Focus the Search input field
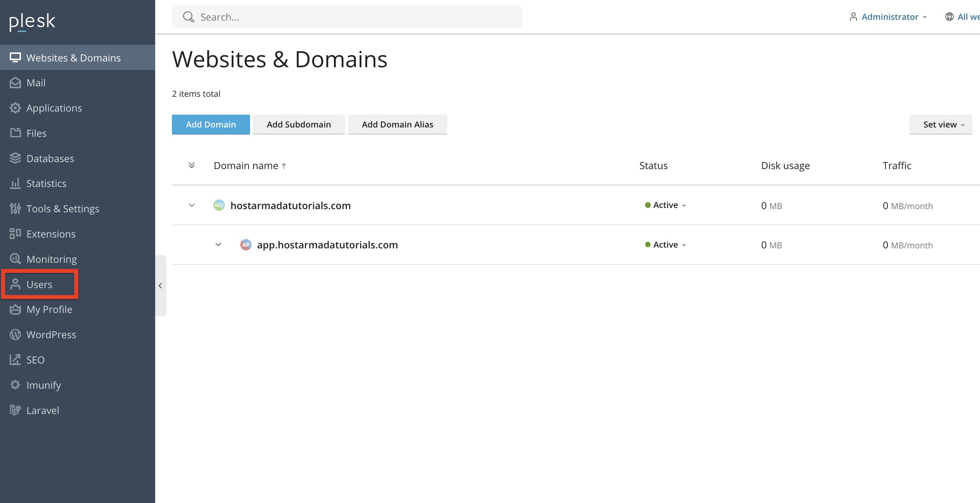Screen dimensions: 980x503 point(347,17)
